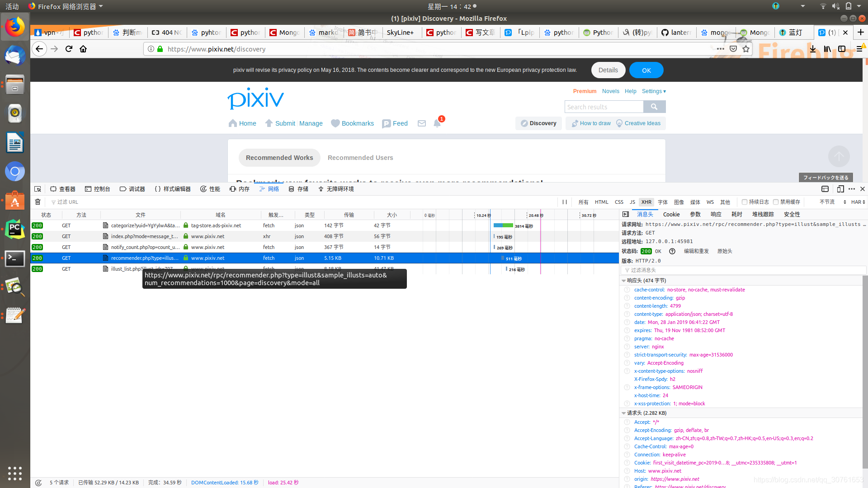Pause network recording button
868x488 pixels.
565,202
